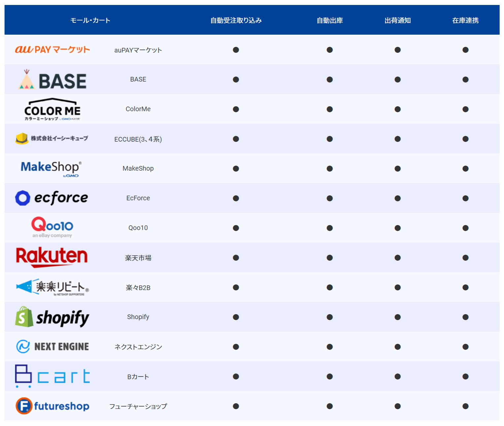
Task: Click the BASE tent logo
Action: 52,80
